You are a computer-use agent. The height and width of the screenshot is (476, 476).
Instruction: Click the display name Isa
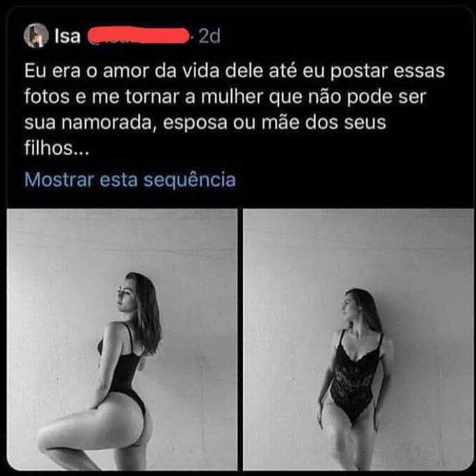67,36
